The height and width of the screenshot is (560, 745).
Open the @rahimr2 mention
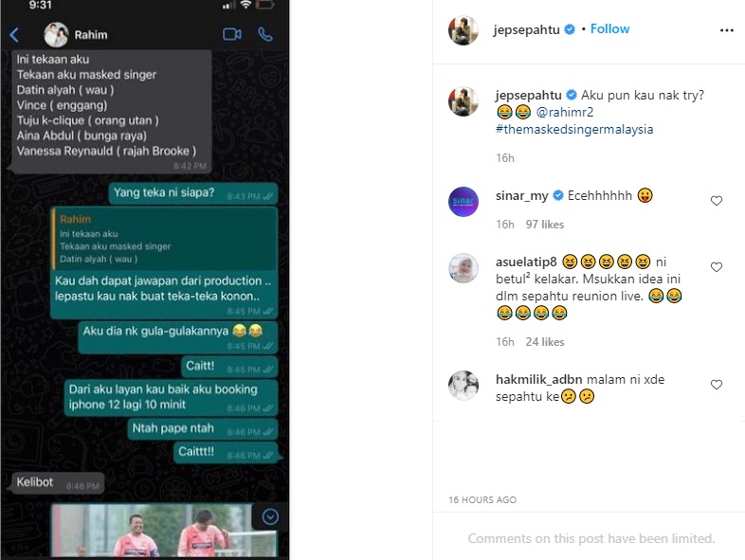point(565,112)
